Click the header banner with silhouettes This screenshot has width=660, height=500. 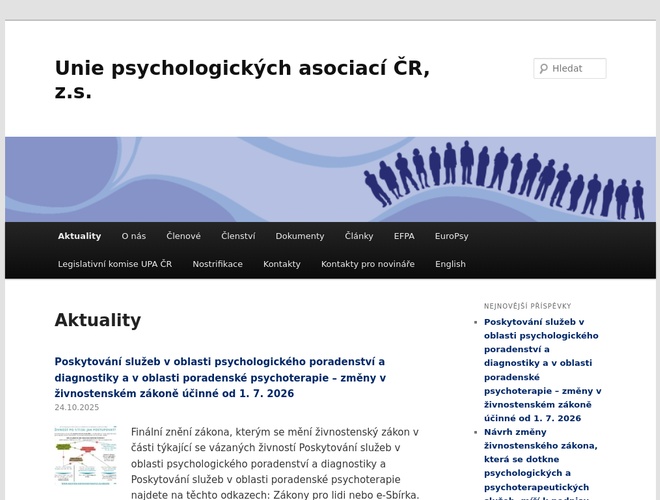(x=330, y=179)
